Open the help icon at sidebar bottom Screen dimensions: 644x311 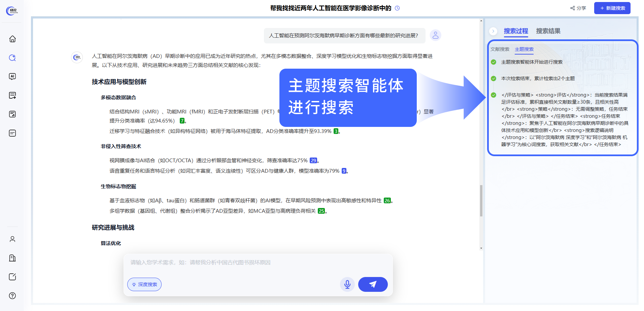coord(12,296)
